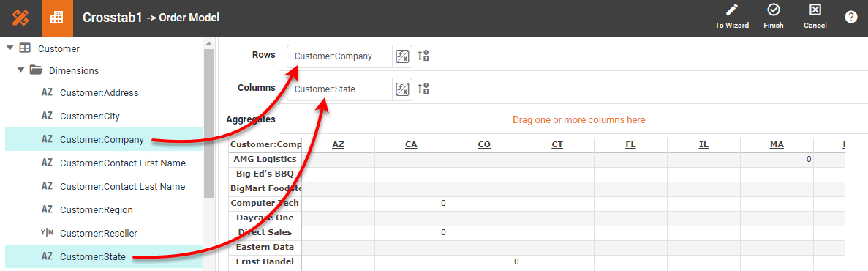This screenshot has height=271, width=868.
Task: Click Finish to save the crosstab
Action: coord(774,17)
